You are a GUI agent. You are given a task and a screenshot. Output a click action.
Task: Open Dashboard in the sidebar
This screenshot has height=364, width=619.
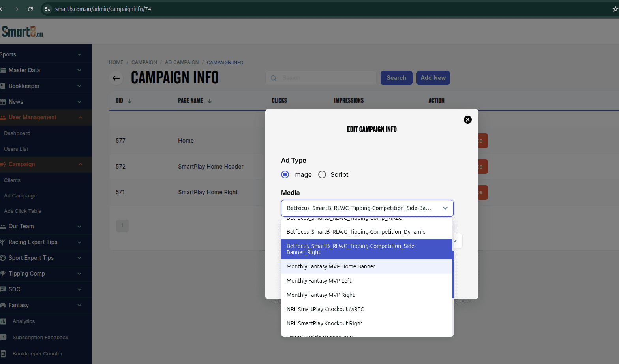[x=17, y=133]
